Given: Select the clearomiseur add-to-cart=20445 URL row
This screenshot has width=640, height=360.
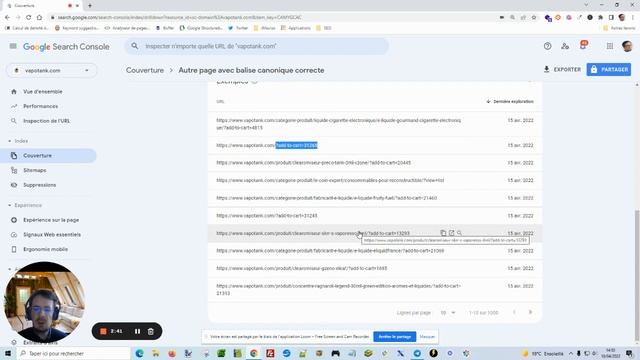Looking at the screenshot, I should click(x=375, y=163).
